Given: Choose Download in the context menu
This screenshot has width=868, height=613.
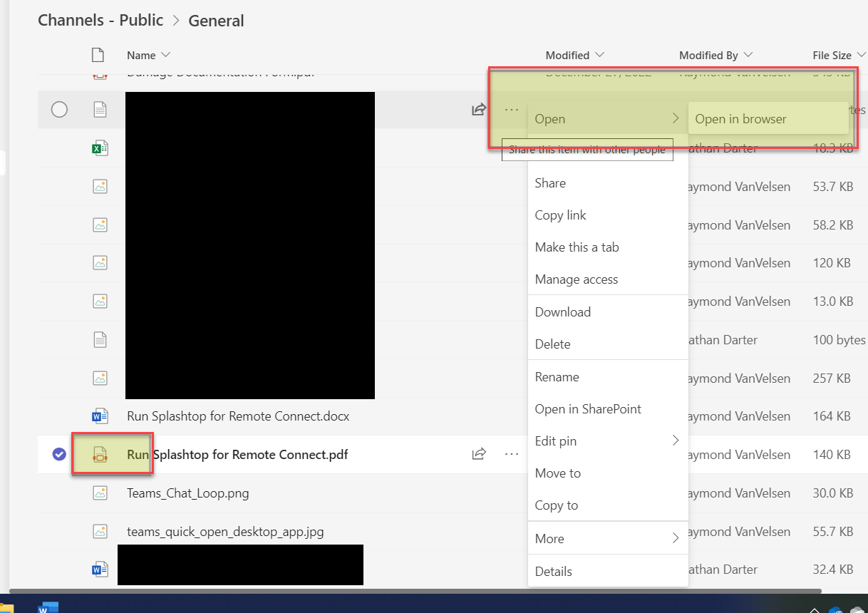Looking at the screenshot, I should pyautogui.click(x=608, y=312).
